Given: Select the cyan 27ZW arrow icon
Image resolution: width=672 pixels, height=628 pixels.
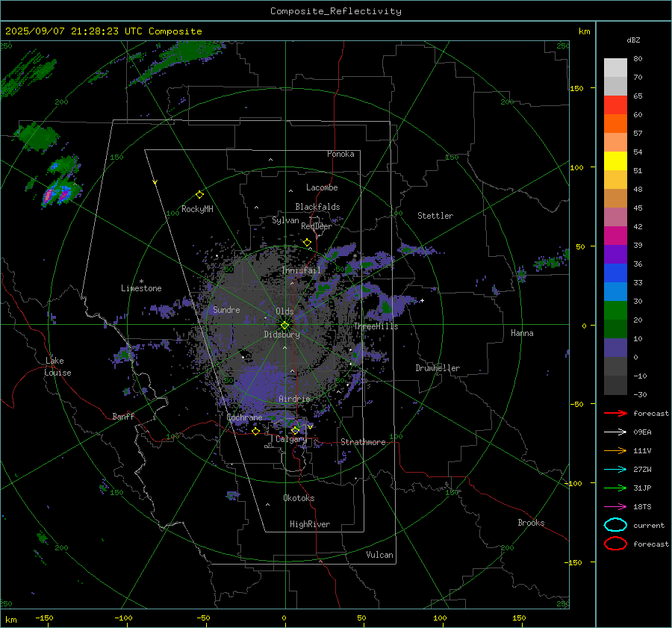Looking at the screenshot, I should [615, 470].
